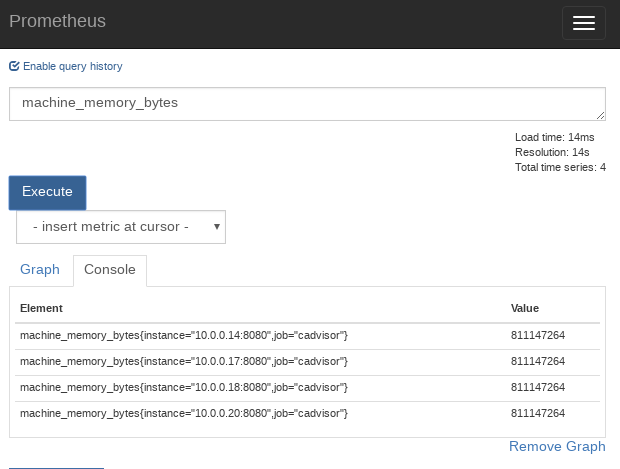
Task: Open the insert metric at cursor dropdown
Action: pos(121,227)
